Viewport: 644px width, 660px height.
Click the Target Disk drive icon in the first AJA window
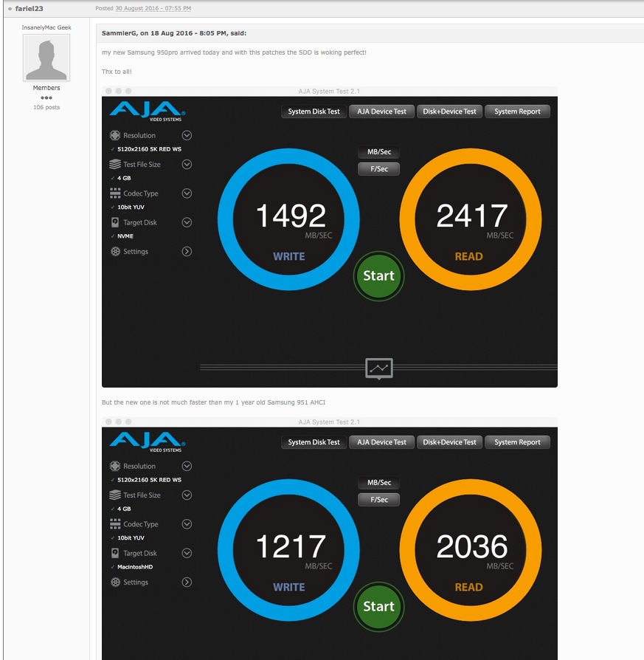coord(115,222)
